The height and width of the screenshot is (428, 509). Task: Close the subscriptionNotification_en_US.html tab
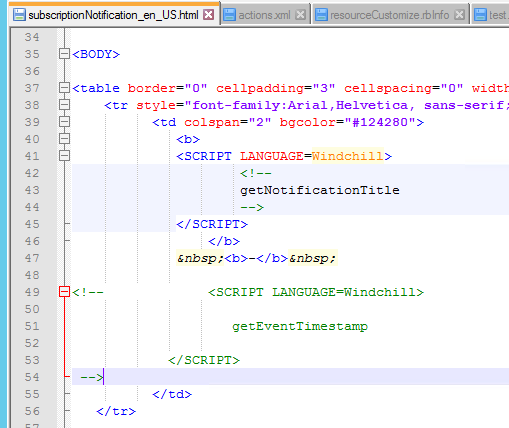click(209, 15)
